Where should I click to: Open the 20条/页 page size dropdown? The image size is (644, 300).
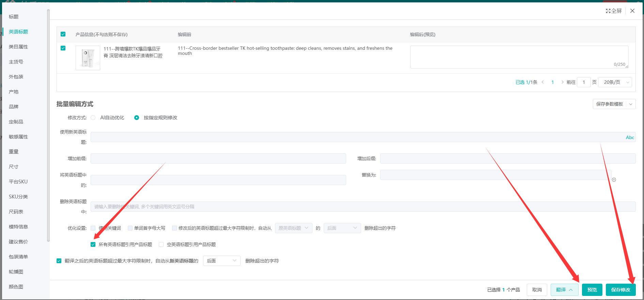tap(615, 82)
